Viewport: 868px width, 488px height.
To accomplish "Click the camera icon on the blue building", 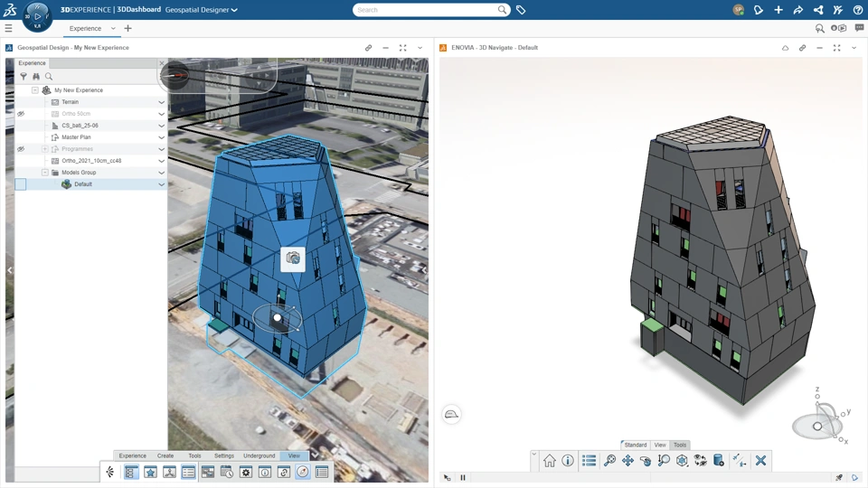I will tap(293, 258).
